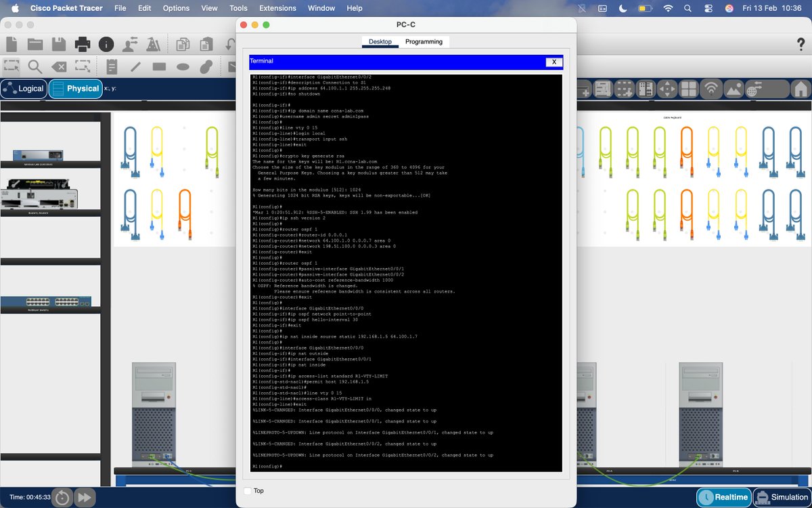Screen dimensions: 812x508
Task: Choose the Draw Rectangle tool
Action: click(x=159, y=66)
